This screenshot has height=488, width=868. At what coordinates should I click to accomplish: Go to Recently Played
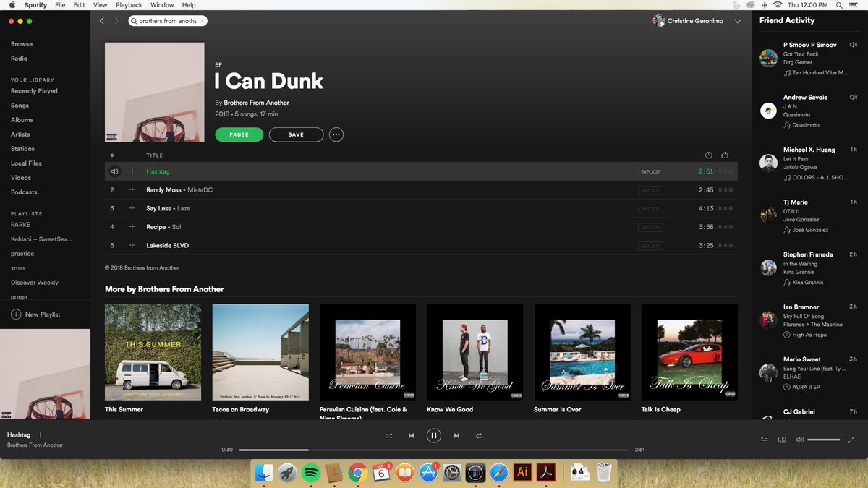point(34,91)
